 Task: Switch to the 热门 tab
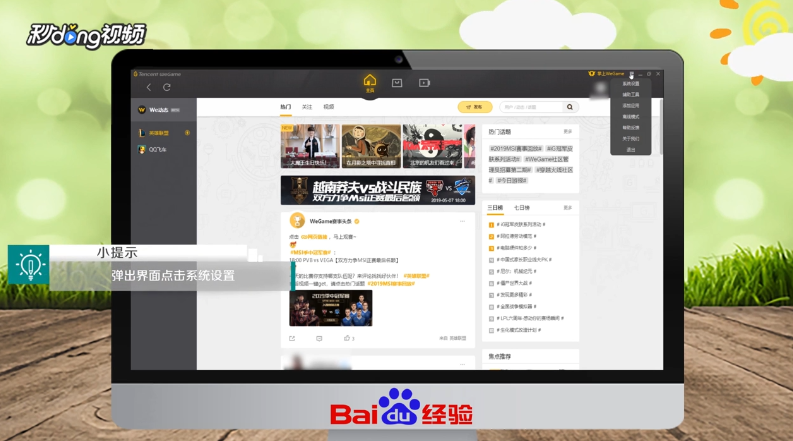pos(286,107)
